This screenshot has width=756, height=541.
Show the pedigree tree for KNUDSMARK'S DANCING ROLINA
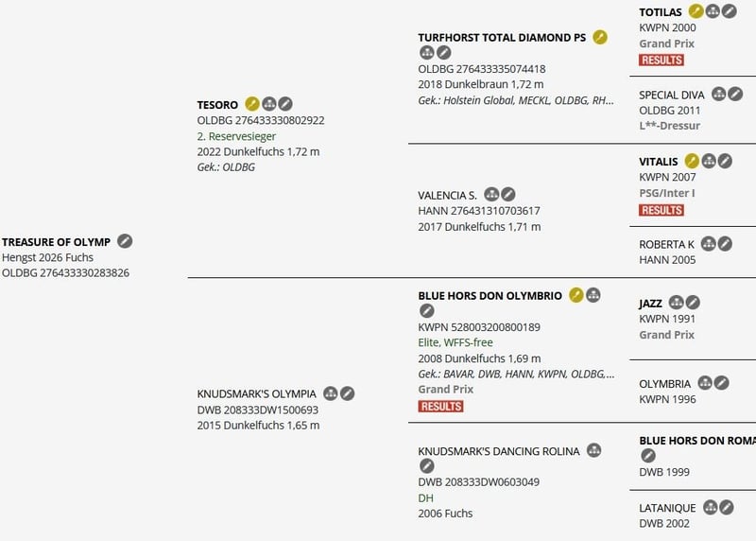[594, 450]
